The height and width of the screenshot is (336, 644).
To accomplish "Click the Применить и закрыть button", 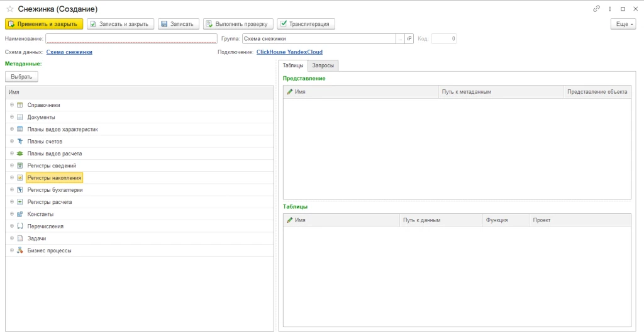I will point(44,24).
